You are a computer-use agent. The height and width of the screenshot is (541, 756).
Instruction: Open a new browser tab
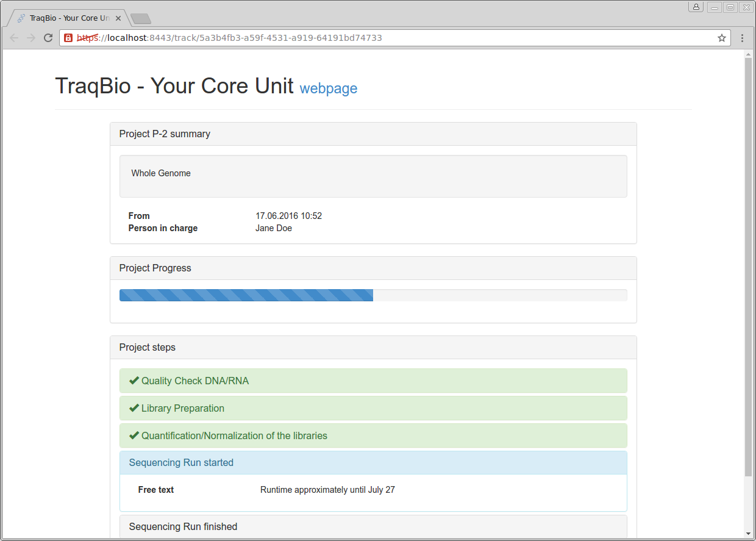click(x=141, y=19)
